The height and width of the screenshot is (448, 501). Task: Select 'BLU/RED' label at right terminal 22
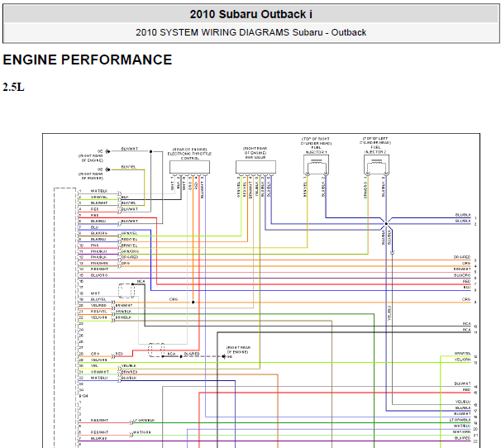(462, 438)
